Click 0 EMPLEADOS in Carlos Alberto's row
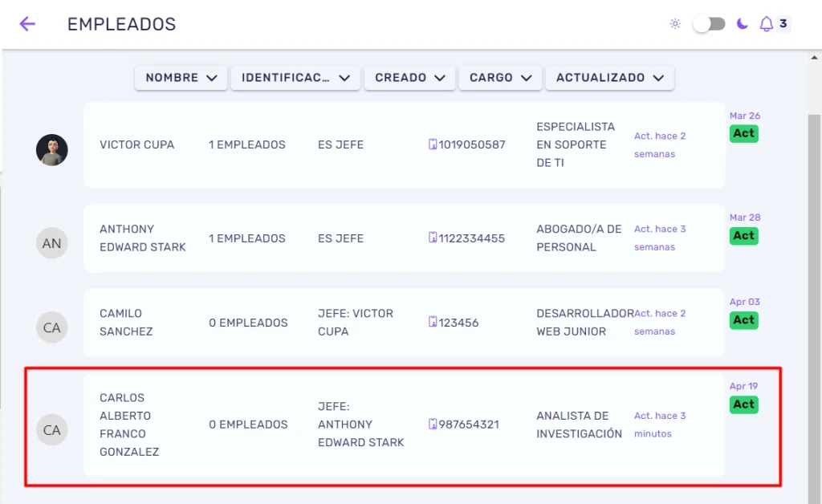The width and height of the screenshot is (822, 504). click(248, 425)
